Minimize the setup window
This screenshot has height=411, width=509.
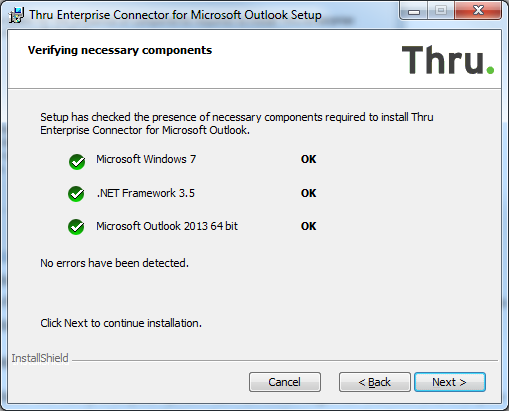pyautogui.click(x=414, y=11)
